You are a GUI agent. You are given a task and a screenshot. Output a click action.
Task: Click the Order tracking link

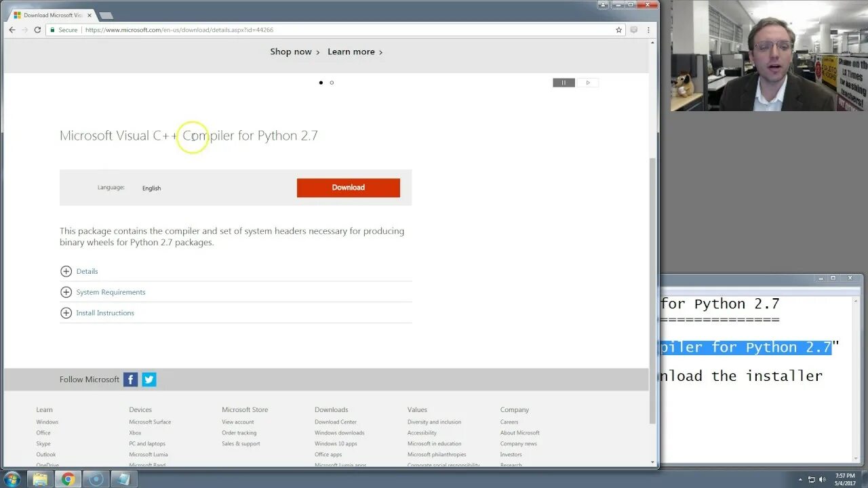pos(239,432)
